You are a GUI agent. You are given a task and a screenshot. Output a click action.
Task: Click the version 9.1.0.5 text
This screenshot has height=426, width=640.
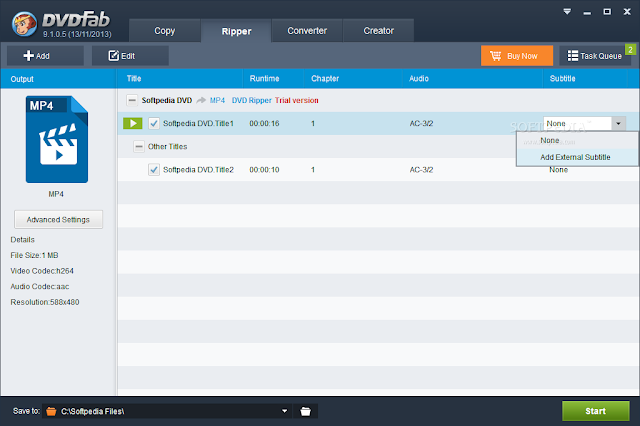(x=77, y=34)
